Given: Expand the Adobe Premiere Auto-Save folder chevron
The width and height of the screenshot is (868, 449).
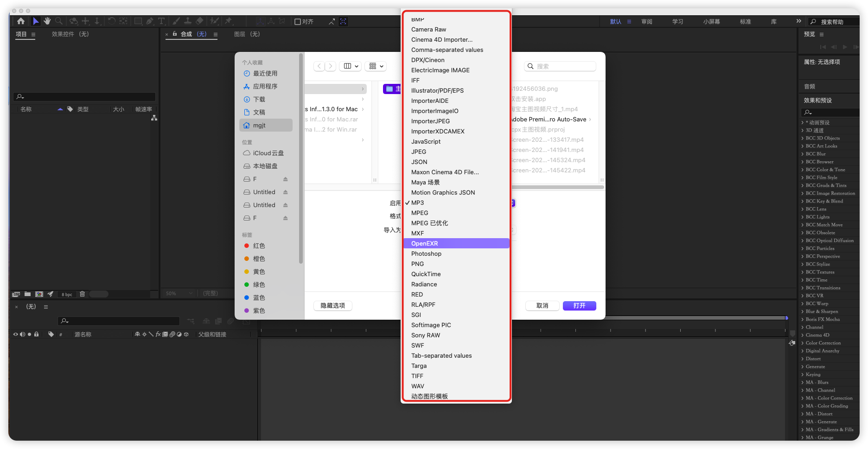Looking at the screenshot, I should (590, 120).
